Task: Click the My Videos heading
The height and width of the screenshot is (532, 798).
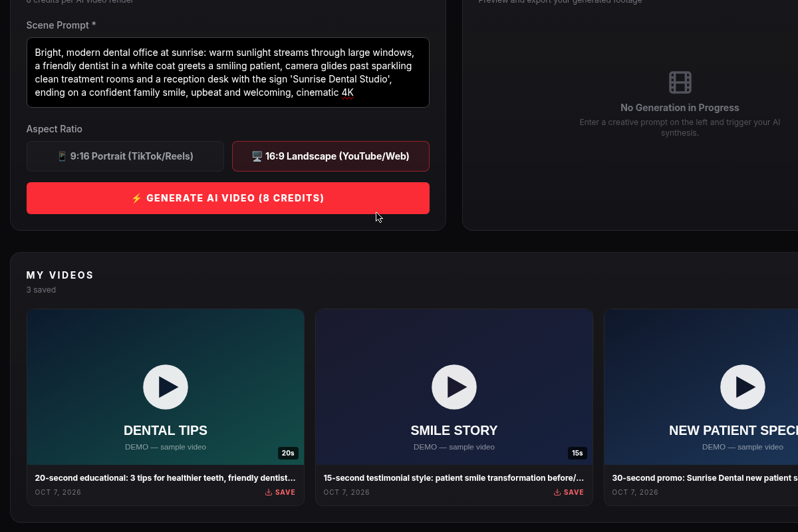Action: tap(60, 275)
